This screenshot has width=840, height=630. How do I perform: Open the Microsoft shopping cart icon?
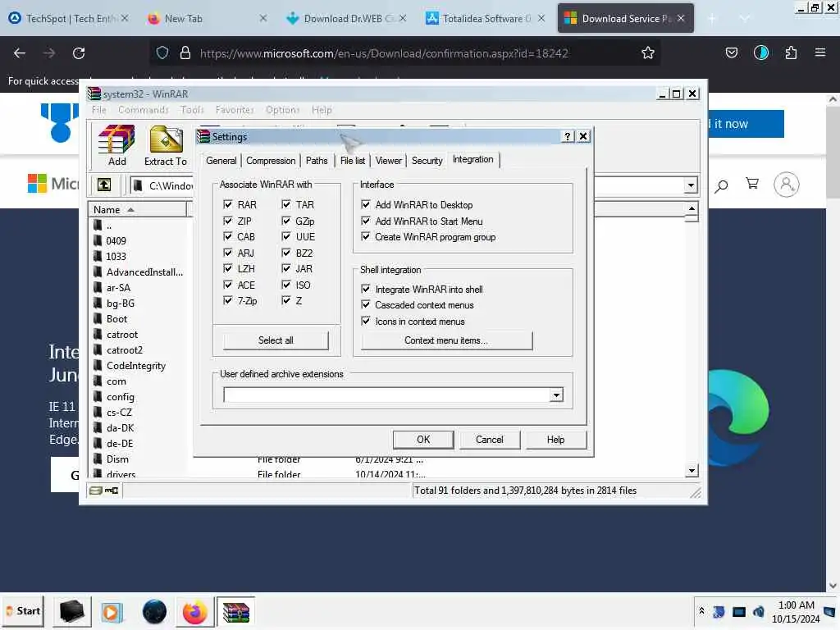752,184
